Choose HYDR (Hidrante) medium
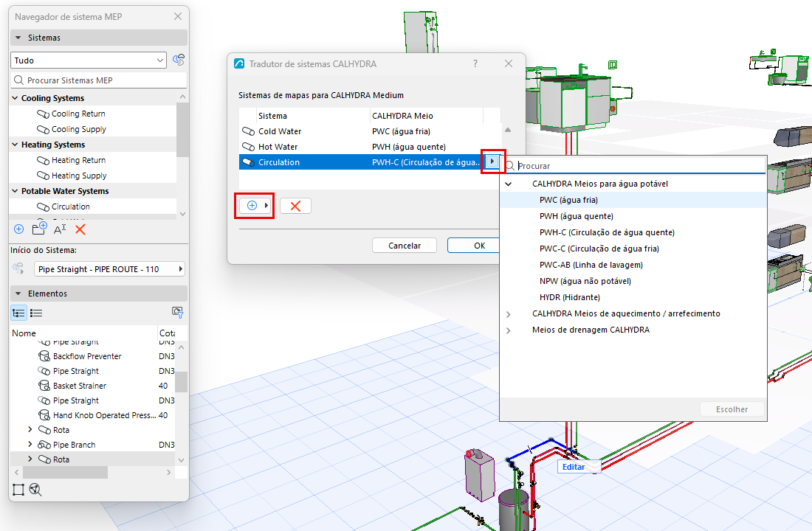 633,297
